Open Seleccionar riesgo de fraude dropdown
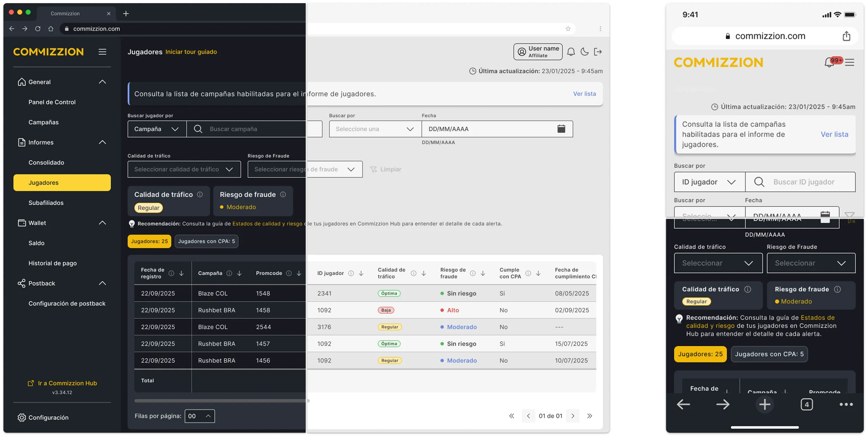 coord(305,169)
